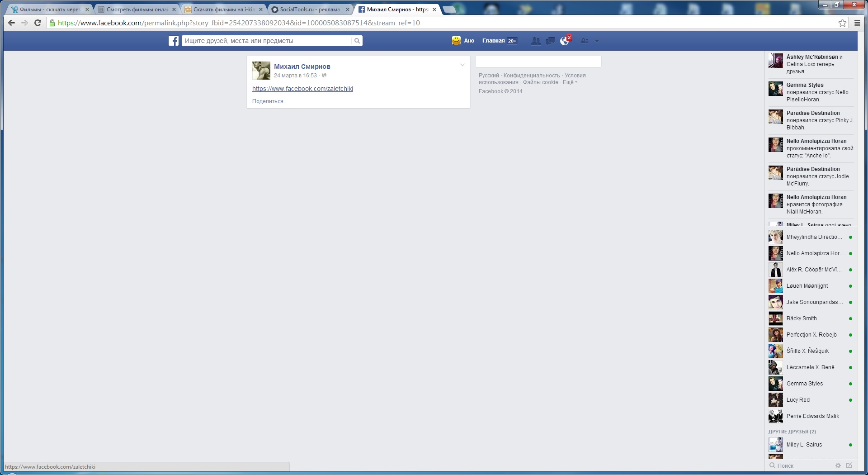This screenshot has width=868, height=475.
Task: Click Михаил Смирнов's post avatar thumbnail
Action: (x=261, y=71)
